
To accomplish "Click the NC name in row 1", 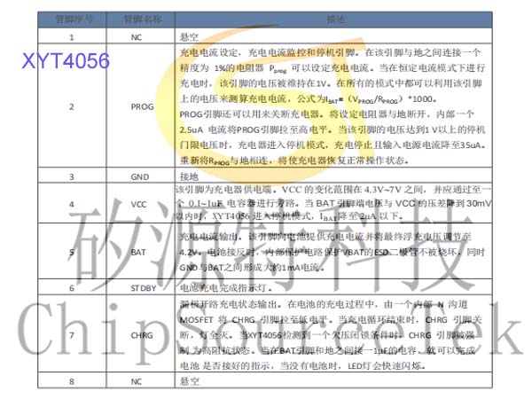I will click(x=136, y=37).
